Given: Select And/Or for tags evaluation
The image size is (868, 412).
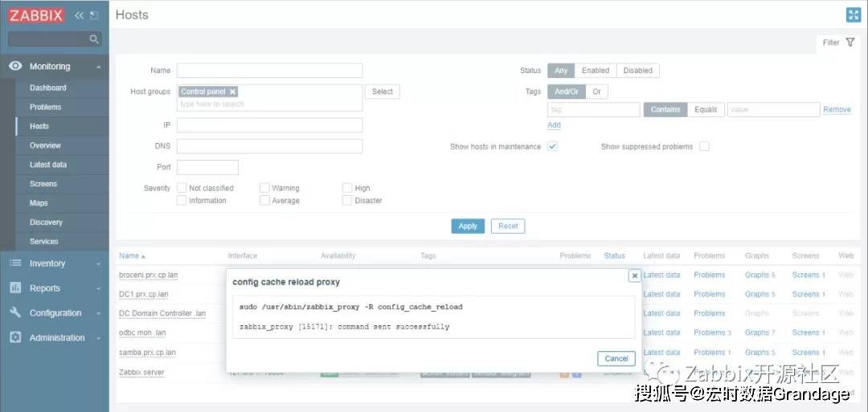Looking at the screenshot, I should pyautogui.click(x=567, y=92).
